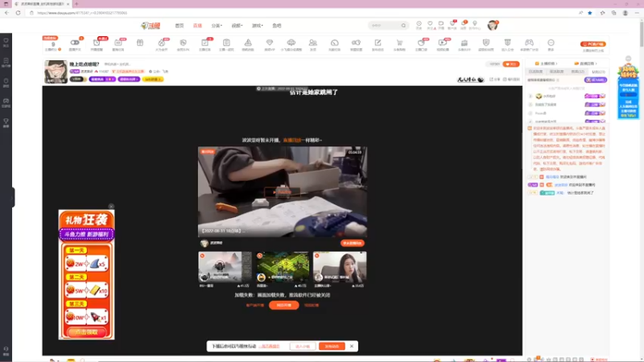Open the client download icon in header

click(x=475, y=25)
